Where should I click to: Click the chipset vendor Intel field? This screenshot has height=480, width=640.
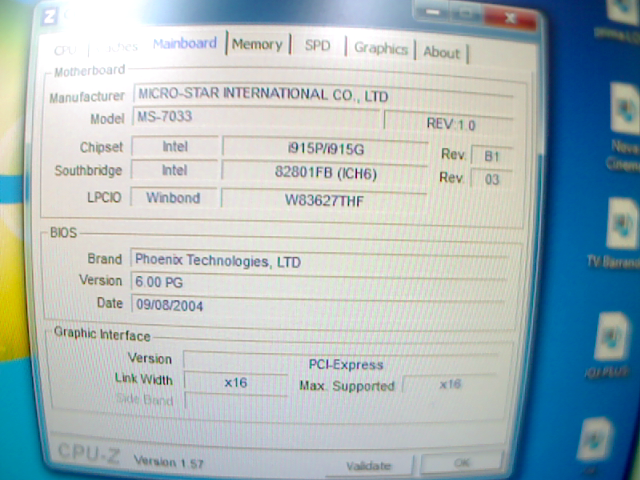(x=175, y=147)
